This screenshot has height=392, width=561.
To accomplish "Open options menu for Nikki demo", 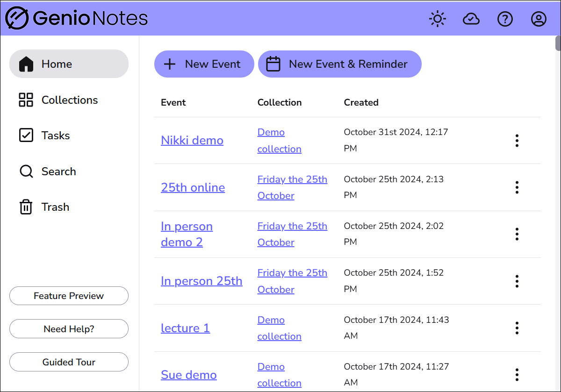I will (517, 141).
